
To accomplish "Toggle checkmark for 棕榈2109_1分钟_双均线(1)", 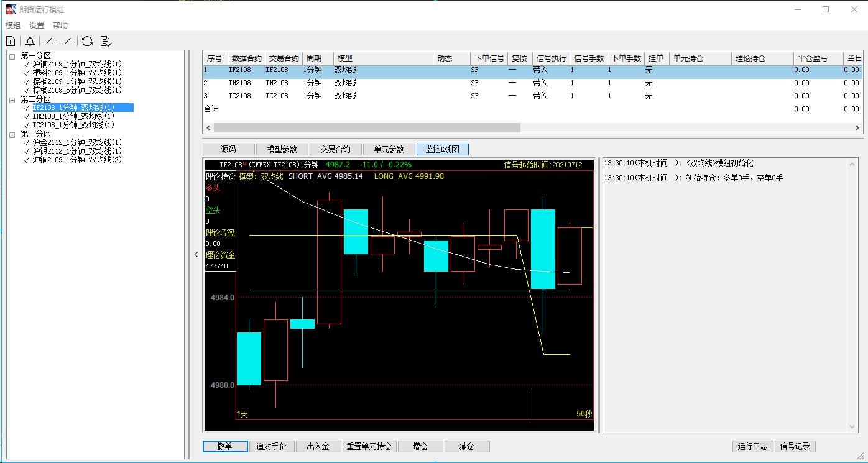I will coord(27,81).
